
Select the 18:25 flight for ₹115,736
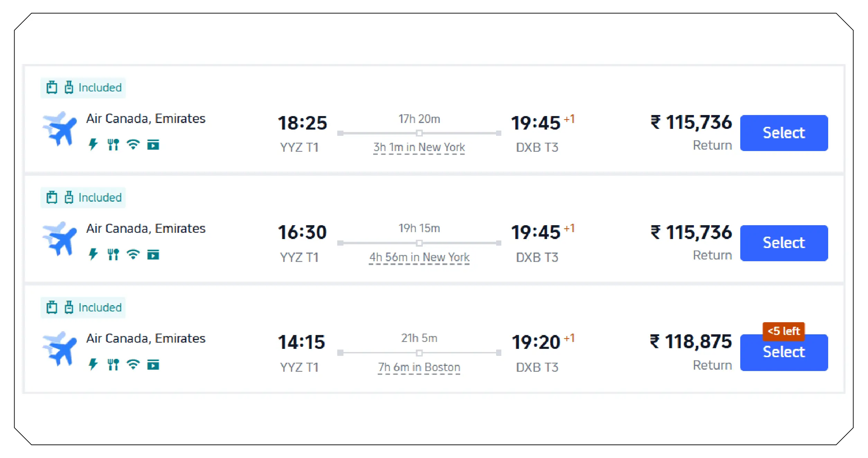coord(784,132)
